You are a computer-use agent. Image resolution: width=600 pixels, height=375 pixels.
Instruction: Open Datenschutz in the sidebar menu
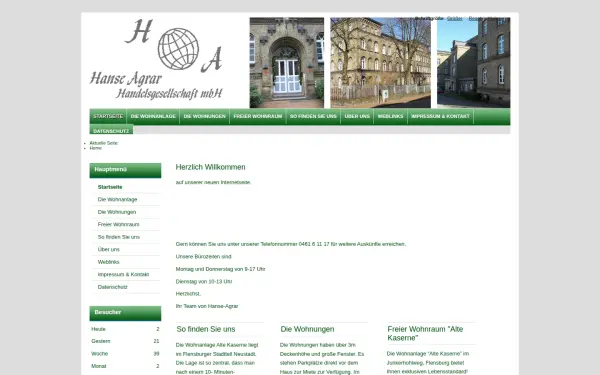tap(112, 287)
